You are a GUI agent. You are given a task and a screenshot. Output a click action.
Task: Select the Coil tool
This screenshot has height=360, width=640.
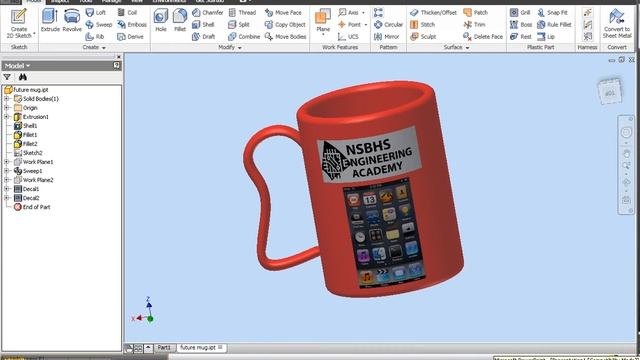[x=127, y=13]
